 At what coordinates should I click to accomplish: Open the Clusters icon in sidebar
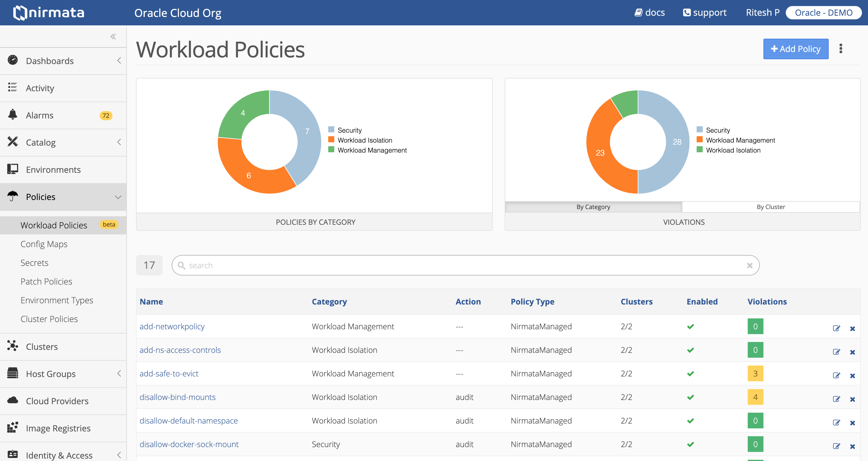point(12,346)
